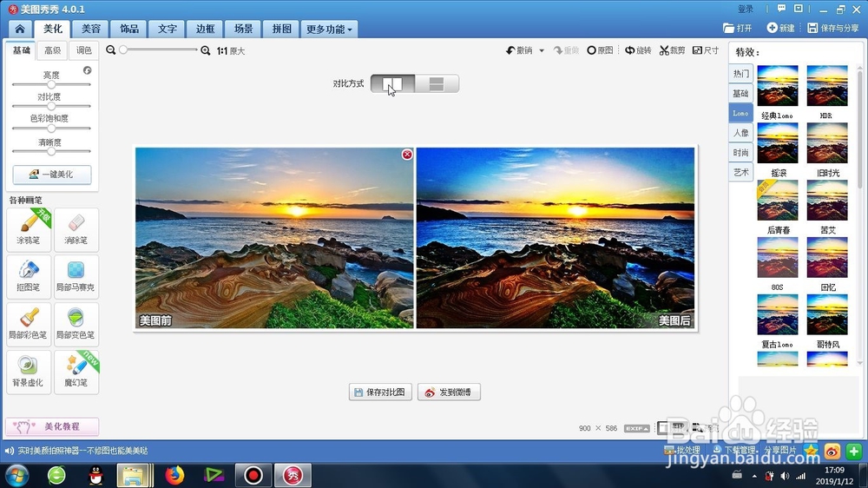Open a file with 打开
The height and width of the screenshot is (488, 868).
(737, 28)
